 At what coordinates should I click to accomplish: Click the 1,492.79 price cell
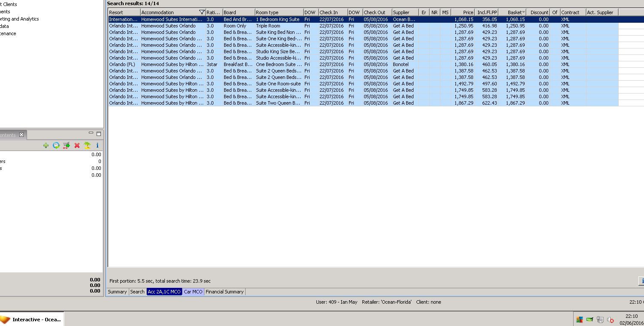464,84
